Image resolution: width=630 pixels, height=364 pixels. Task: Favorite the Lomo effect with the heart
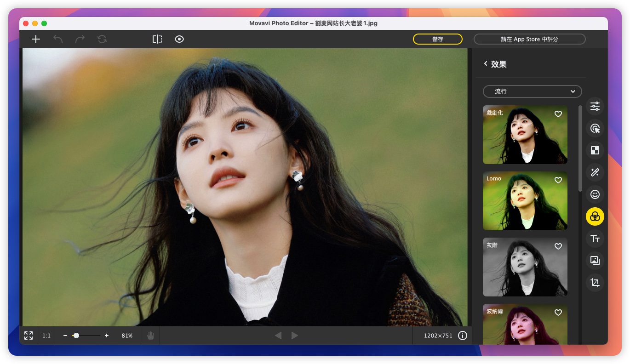click(558, 180)
